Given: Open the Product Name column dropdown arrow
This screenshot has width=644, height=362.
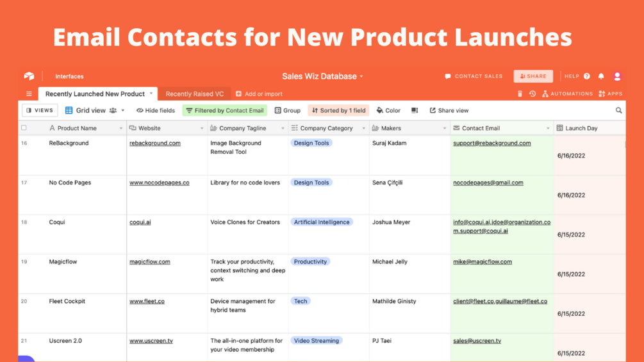Looking at the screenshot, I should [x=120, y=128].
